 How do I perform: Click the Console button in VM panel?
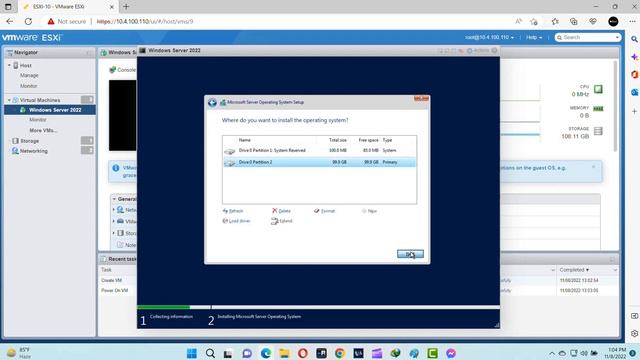point(123,70)
